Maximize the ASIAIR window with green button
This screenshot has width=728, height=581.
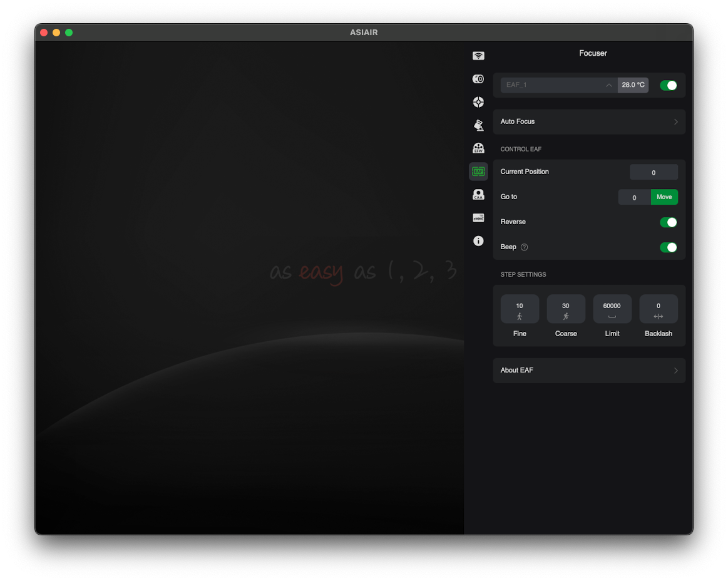point(69,33)
